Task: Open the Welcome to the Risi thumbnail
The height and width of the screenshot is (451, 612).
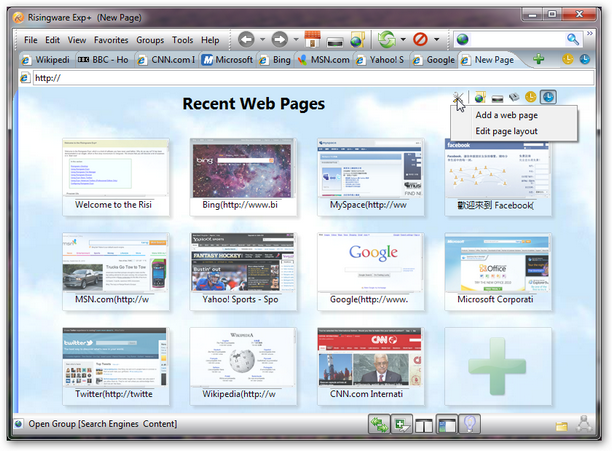Action: (116, 177)
